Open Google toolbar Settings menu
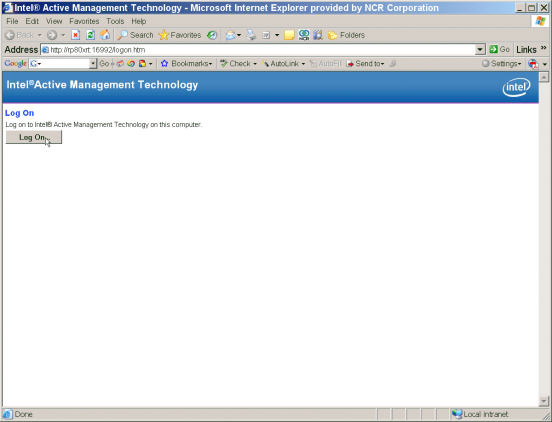Viewport: 552px width, 422px height. coord(502,63)
